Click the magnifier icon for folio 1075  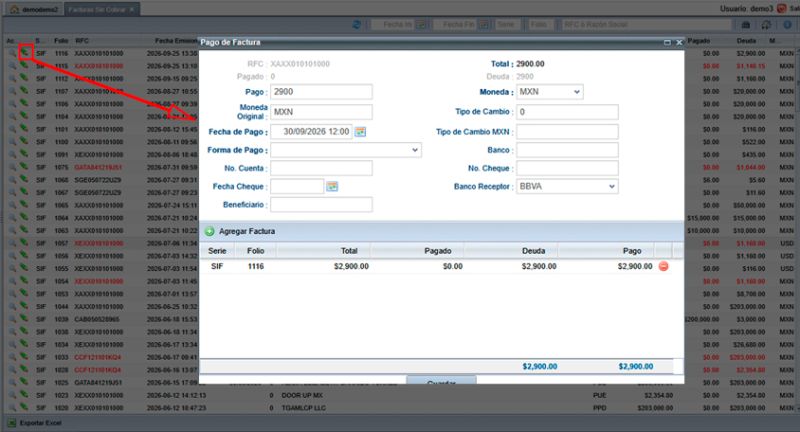(12, 167)
